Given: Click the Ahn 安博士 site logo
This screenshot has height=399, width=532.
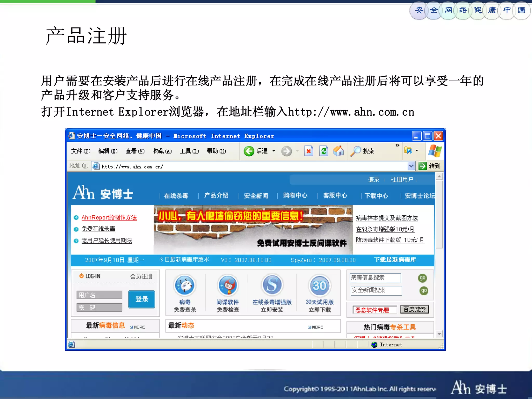Looking at the screenshot, I should pyautogui.click(x=103, y=193).
